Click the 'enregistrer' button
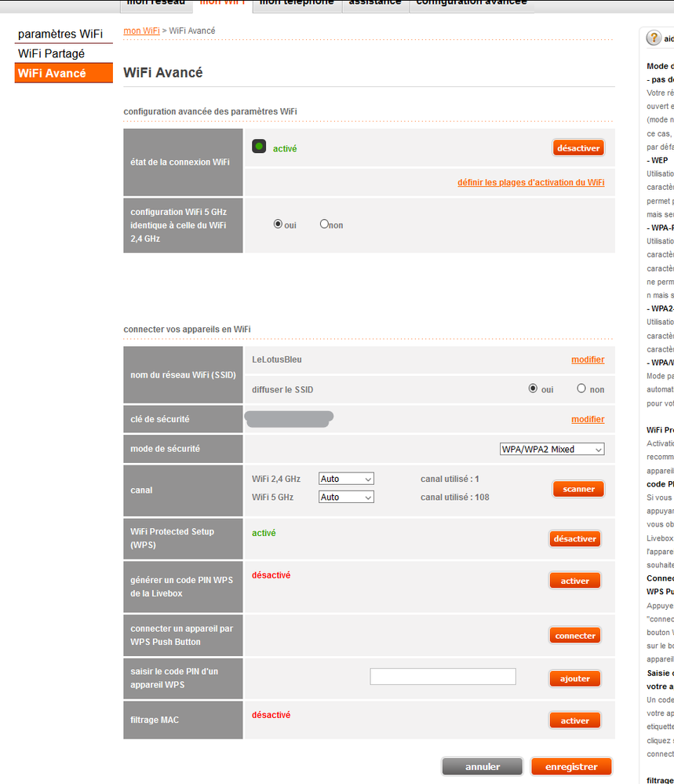674x784 pixels. [571, 767]
